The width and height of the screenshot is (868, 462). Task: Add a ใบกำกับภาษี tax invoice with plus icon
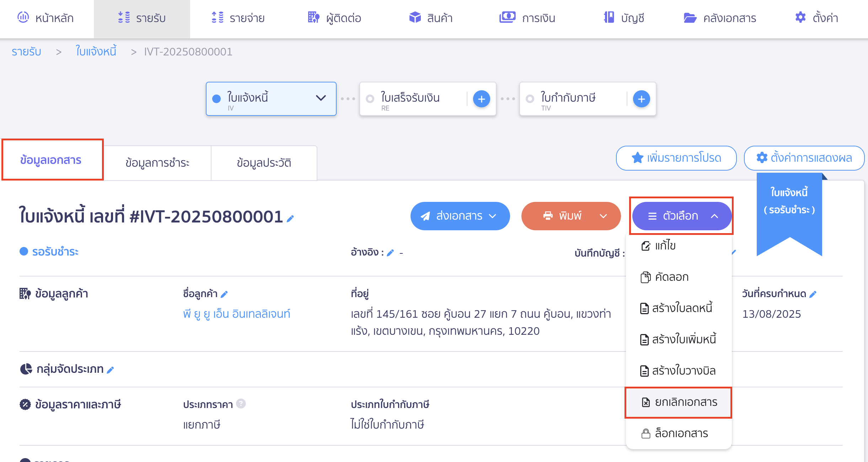(642, 99)
